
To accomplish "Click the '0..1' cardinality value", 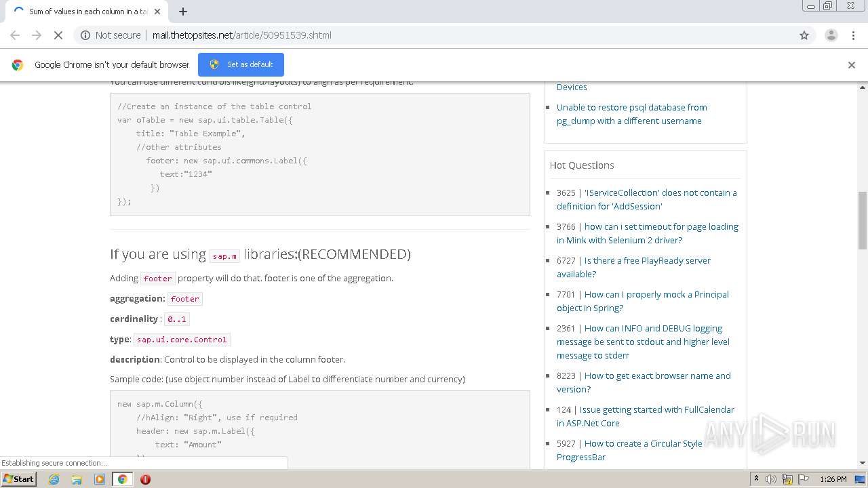I will pyautogui.click(x=176, y=319).
